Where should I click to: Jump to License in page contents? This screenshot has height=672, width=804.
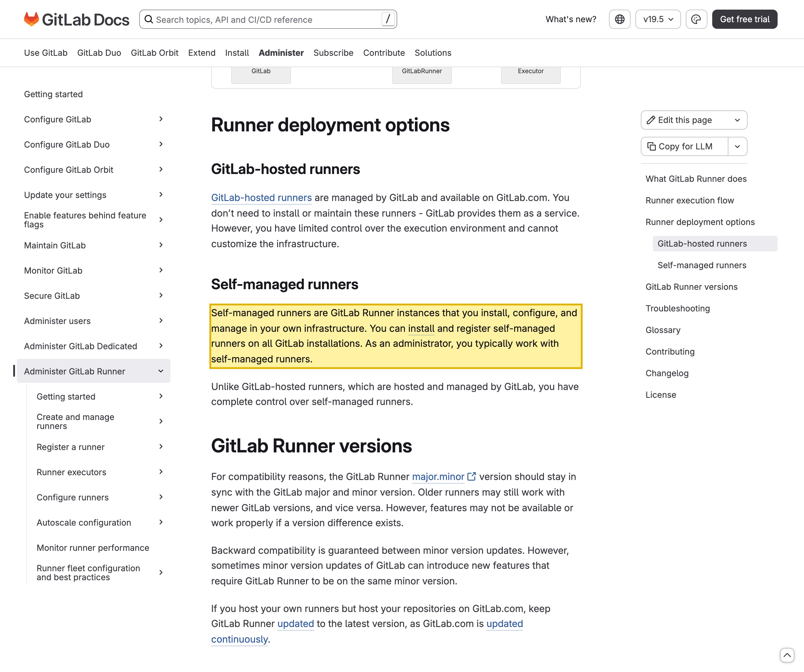coord(661,395)
